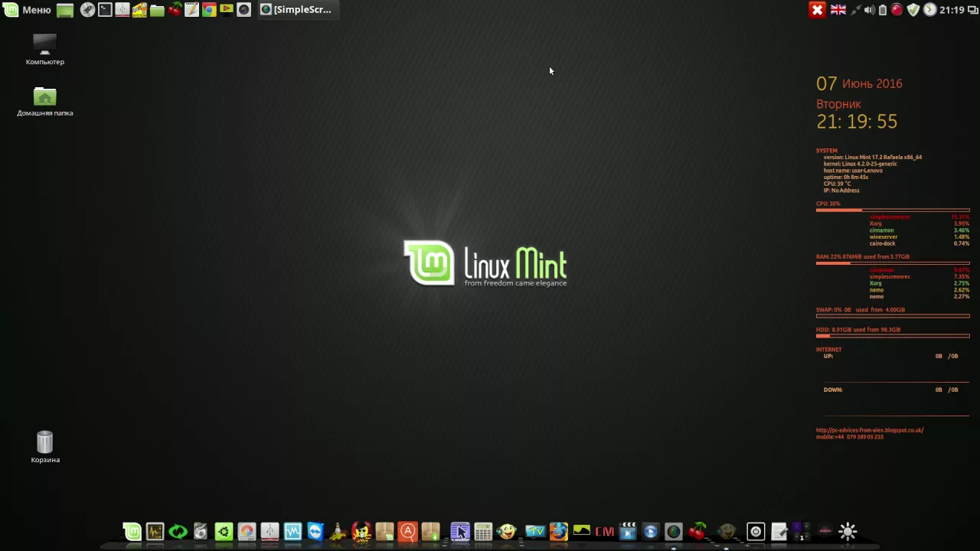Launch the pirate face app in the dock

361,531
